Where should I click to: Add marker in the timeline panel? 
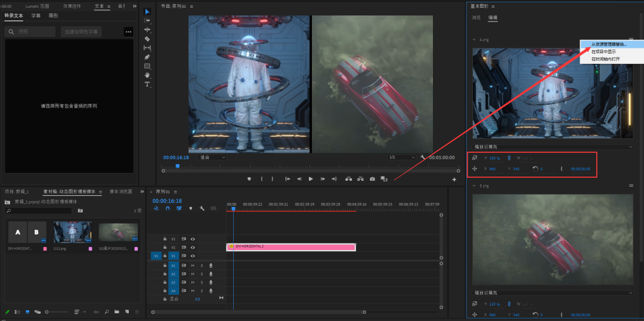191,208
